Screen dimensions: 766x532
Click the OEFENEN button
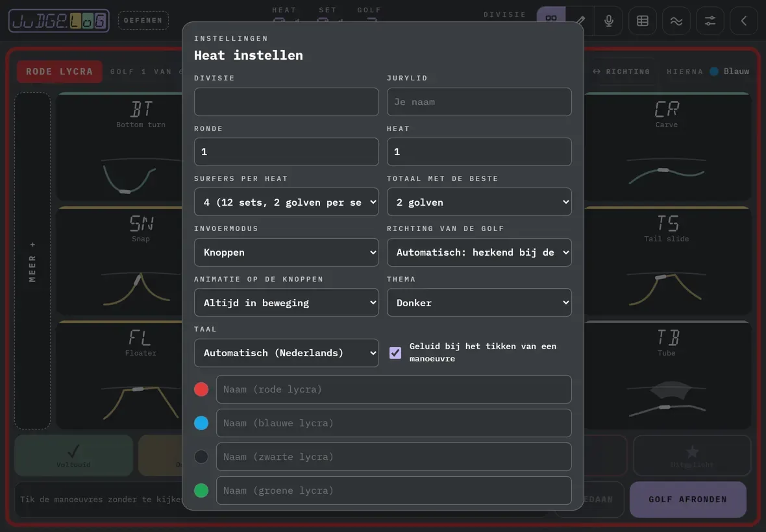[143, 21]
